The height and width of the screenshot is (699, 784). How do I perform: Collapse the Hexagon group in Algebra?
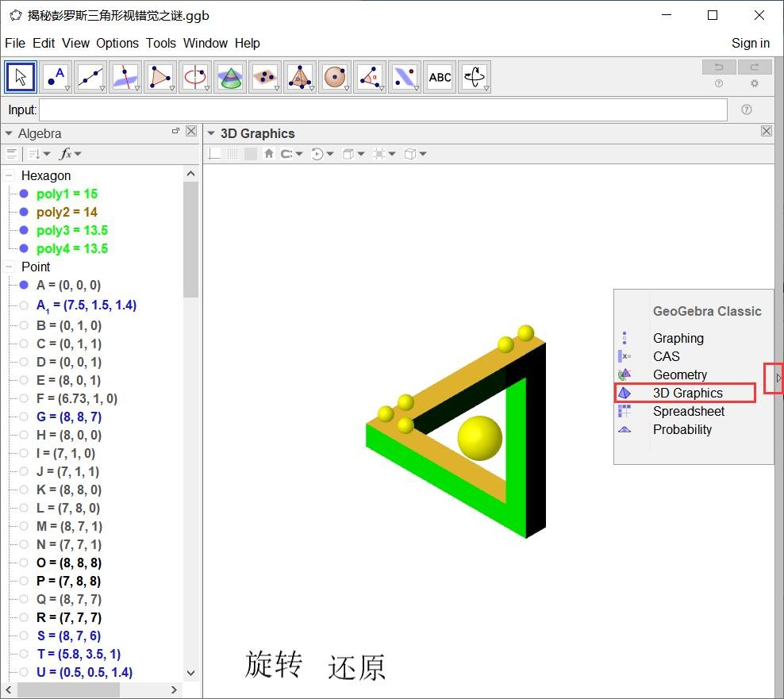tap(10, 175)
